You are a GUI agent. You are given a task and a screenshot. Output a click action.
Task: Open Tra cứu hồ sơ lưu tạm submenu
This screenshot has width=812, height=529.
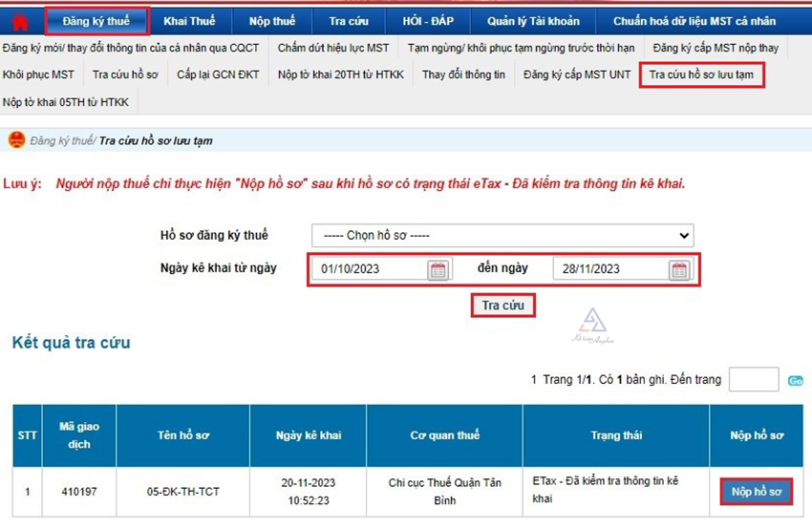[x=701, y=74]
